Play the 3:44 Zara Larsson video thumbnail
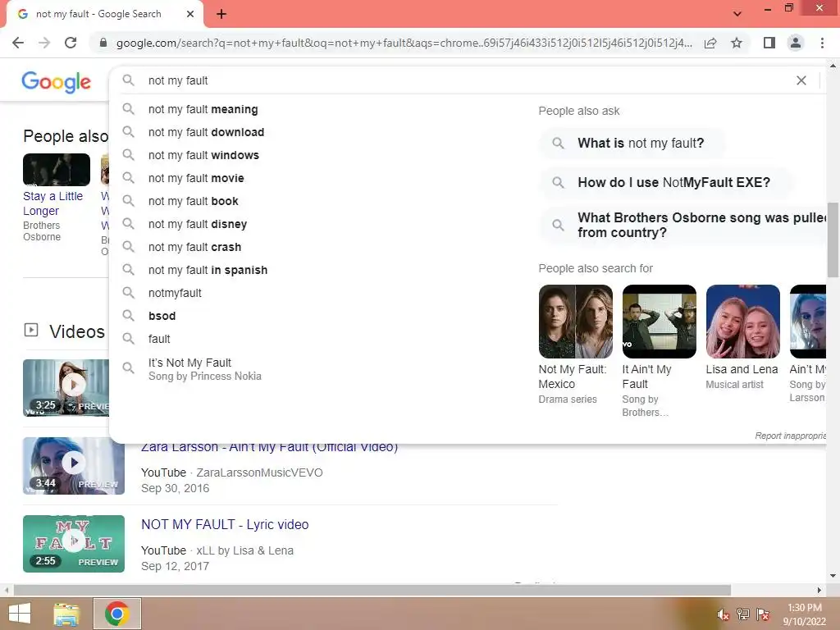The image size is (840, 630). click(x=73, y=466)
